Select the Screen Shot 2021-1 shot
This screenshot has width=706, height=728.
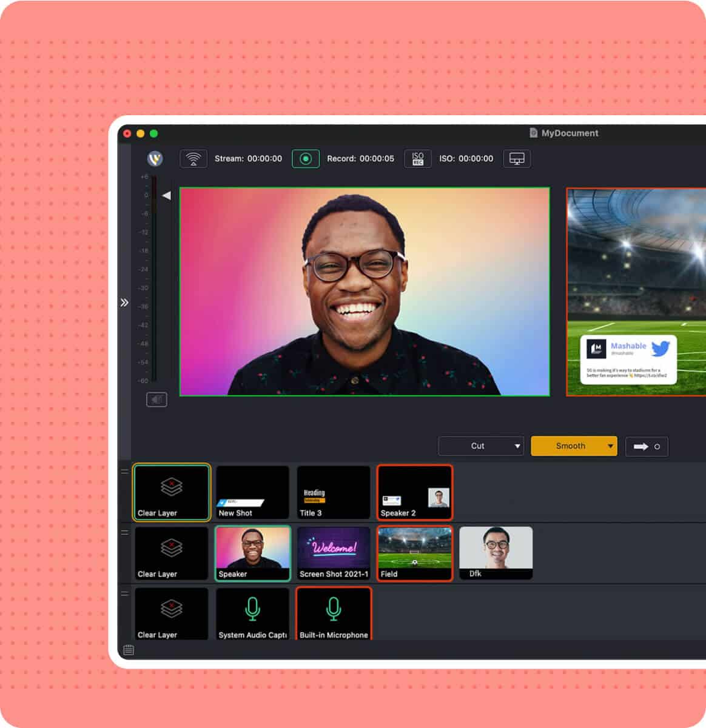point(334,553)
